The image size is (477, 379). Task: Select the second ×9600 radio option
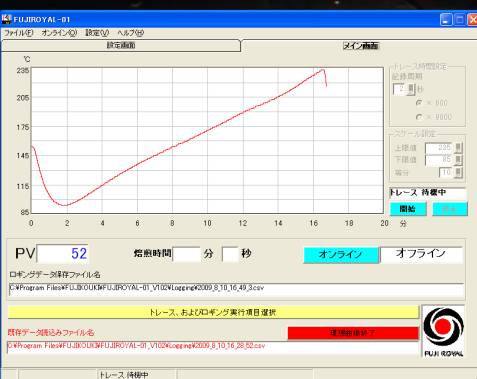coord(419,117)
